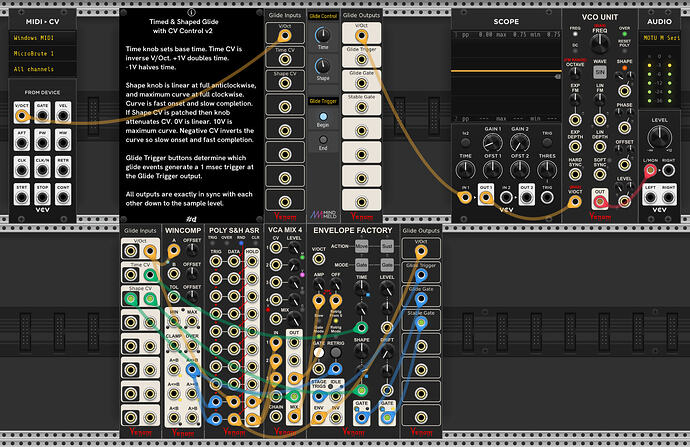
Task: Click the Time CV jack on top Glide Inputs
Action: (x=285, y=59)
